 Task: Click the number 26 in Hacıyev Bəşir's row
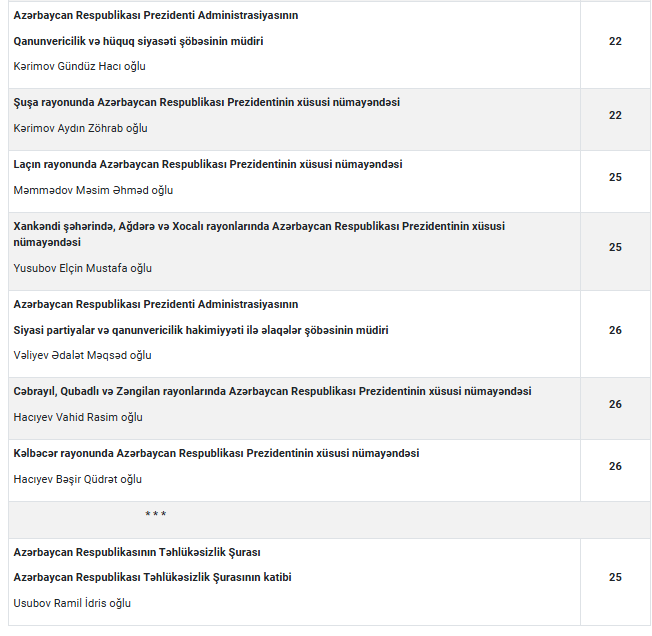(x=615, y=466)
